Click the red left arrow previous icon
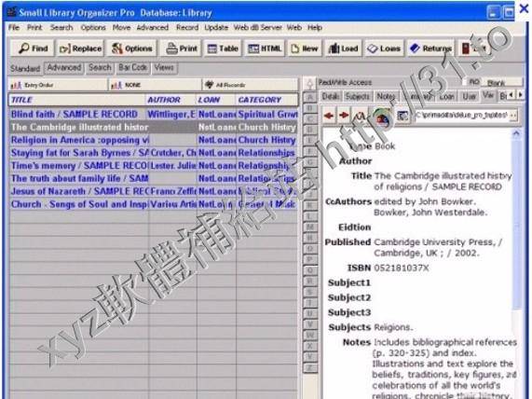The image size is (532, 399). tap(328, 116)
